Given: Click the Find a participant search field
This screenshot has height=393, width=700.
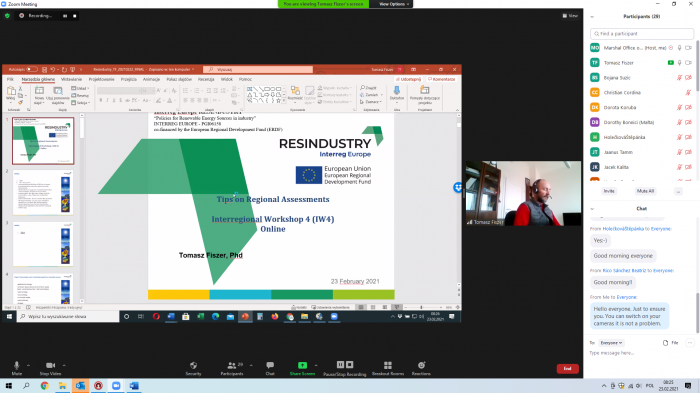Looking at the screenshot, I should click(x=642, y=33).
